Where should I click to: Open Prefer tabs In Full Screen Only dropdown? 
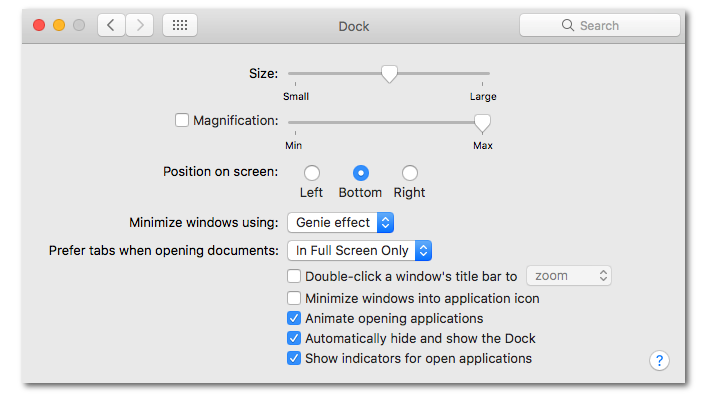(359, 250)
